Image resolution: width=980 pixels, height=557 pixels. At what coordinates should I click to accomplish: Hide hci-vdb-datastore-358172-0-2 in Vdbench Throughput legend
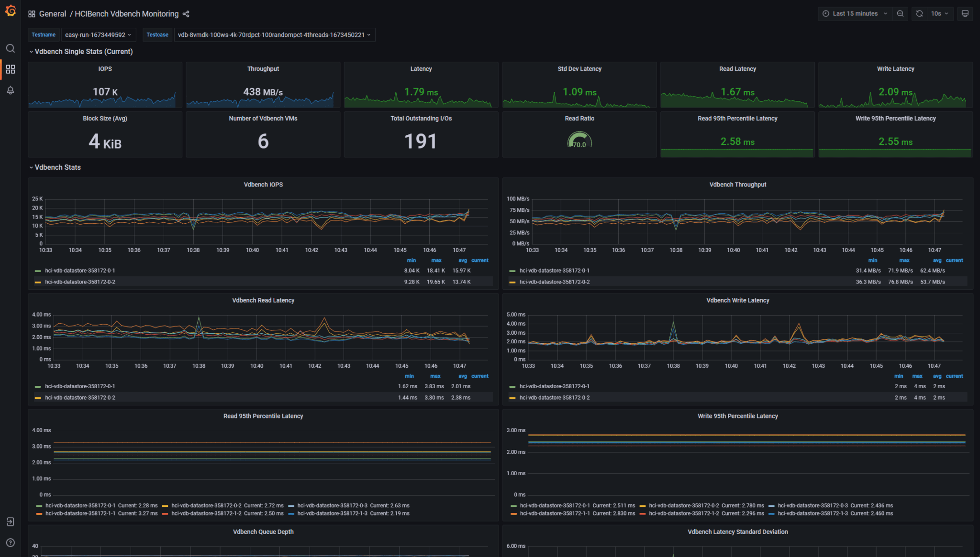click(555, 282)
